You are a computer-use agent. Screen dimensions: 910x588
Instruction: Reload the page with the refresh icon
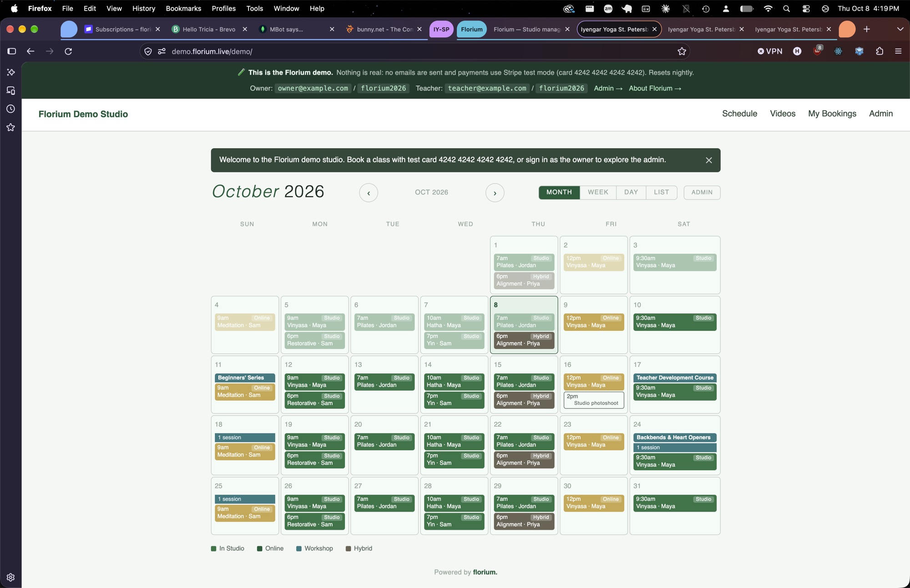(68, 51)
